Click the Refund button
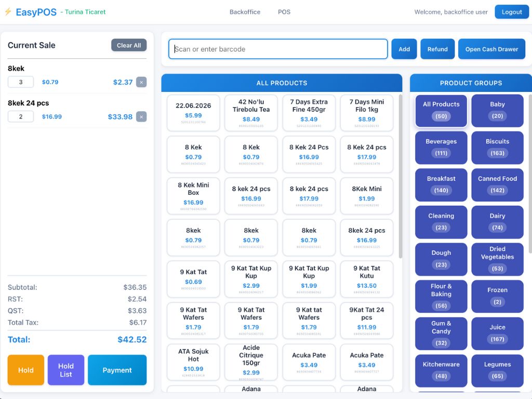532x399 pixels. click(x=437, y=49)
